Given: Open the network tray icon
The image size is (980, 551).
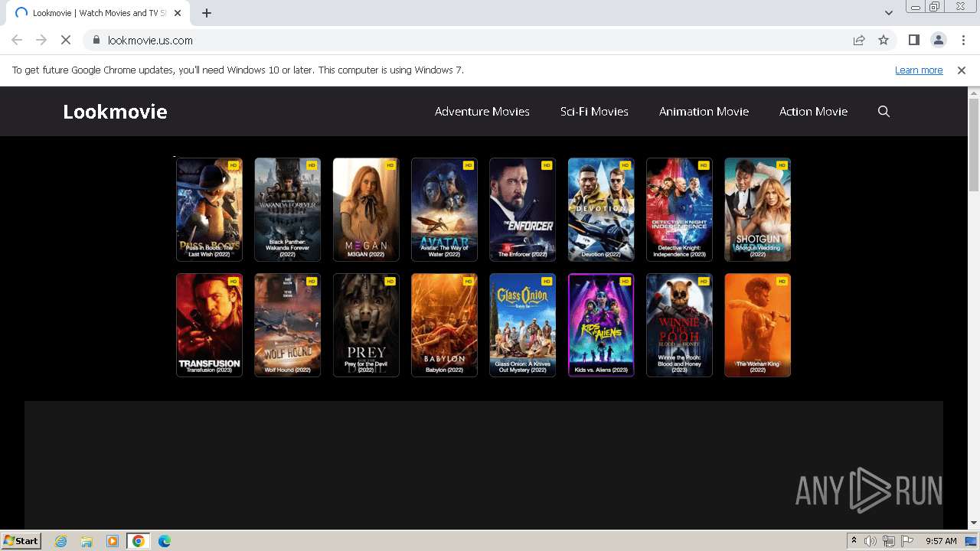Looking at the screenshot, I should (x=888, y=541).
